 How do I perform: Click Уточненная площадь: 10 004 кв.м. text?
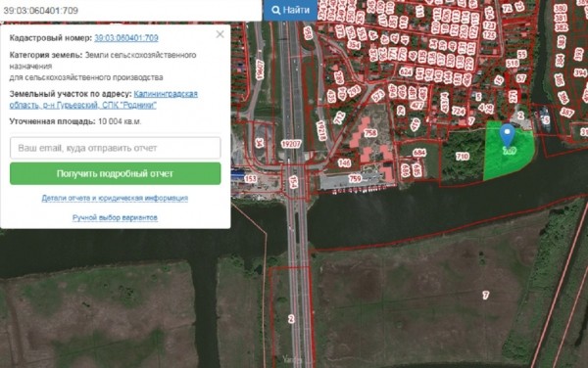(x=75, y=121)
